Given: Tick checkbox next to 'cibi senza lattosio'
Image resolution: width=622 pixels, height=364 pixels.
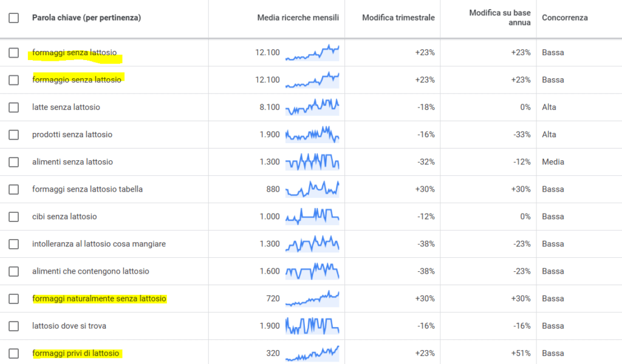Looking at the screenshot, I should pos(14,217).
